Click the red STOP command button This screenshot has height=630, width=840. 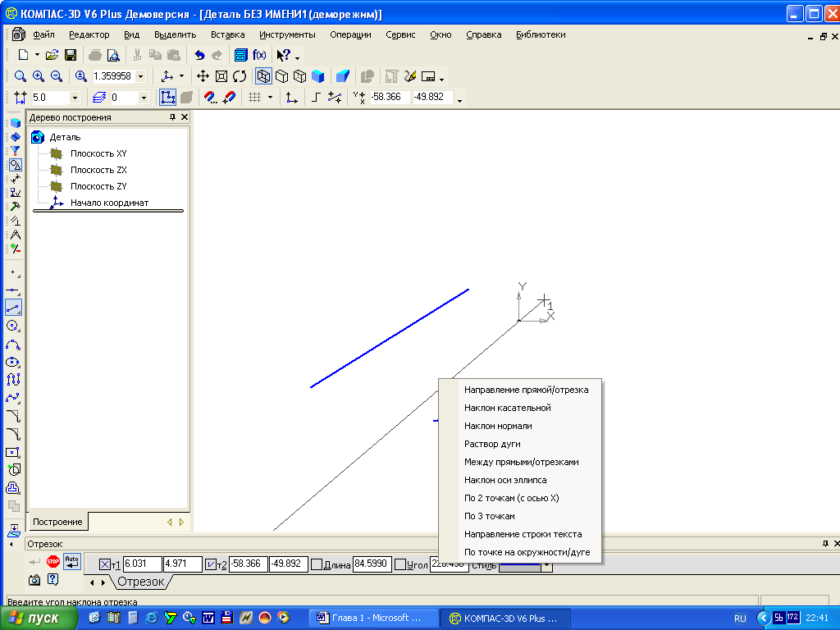pos(53,561)
